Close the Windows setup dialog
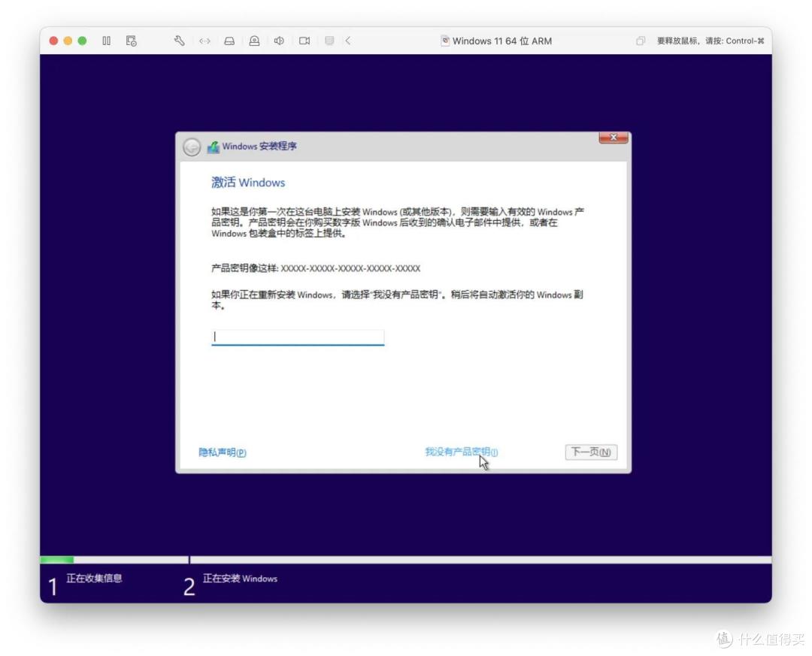Viewport: 812px width, 656px height. click(614, 138)
